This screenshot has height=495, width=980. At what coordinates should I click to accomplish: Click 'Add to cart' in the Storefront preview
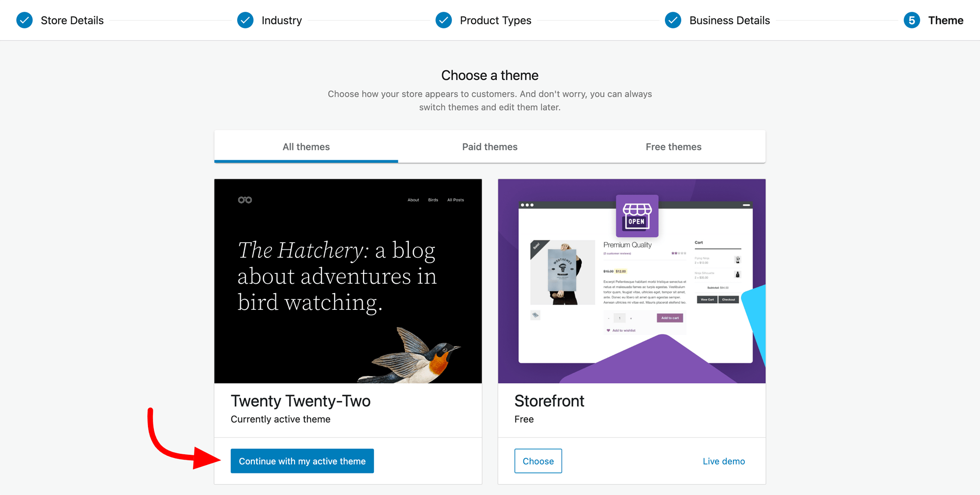670,318
